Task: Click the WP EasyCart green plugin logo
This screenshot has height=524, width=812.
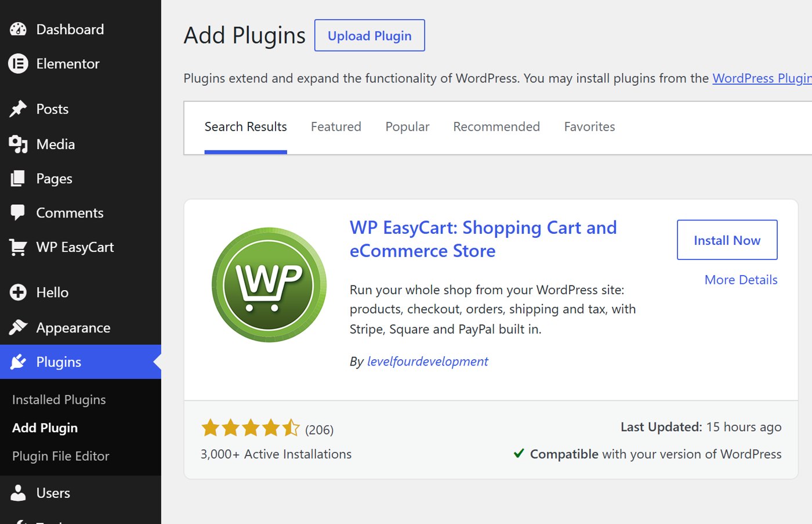Action: pyautogui.click(x=269, y=285)
